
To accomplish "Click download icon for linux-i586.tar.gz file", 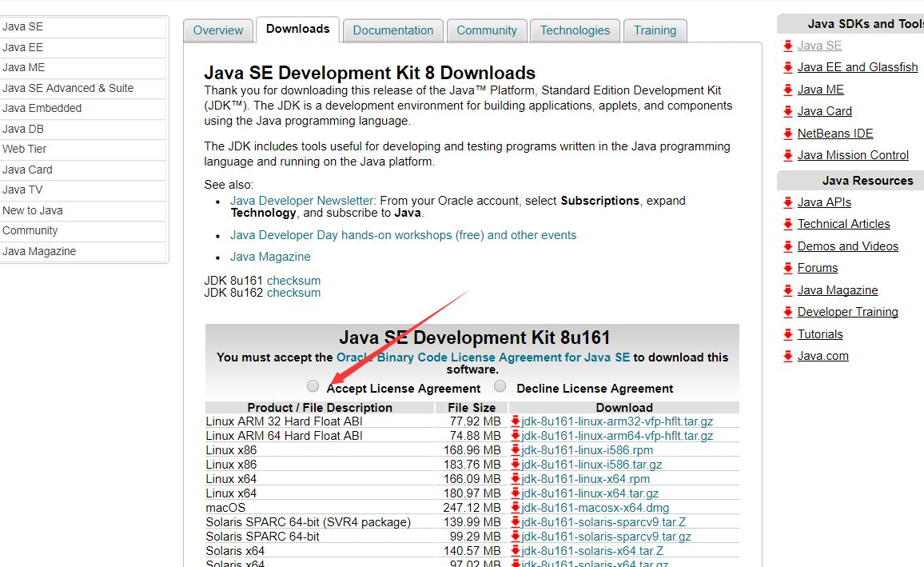I will point(515,465).
